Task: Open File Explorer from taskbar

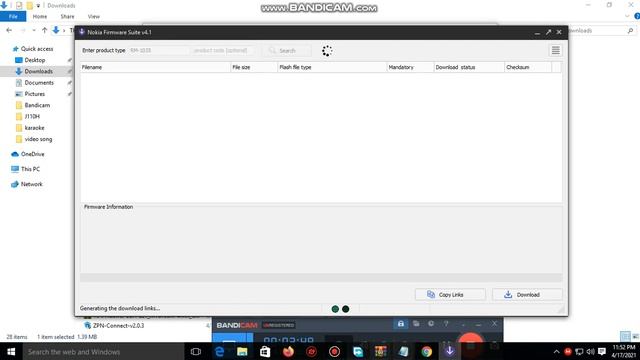Action: click(x=242, y=351)
